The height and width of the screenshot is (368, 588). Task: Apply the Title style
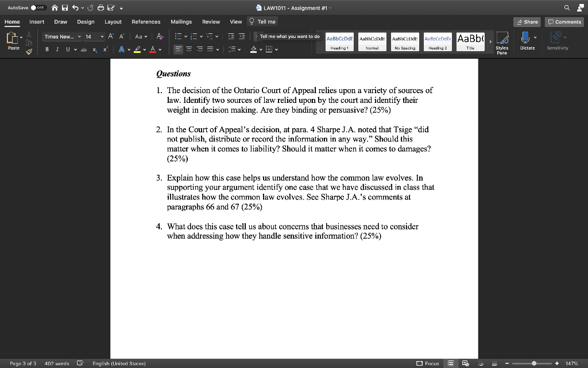pyautogui.click(x=470, y=41)
